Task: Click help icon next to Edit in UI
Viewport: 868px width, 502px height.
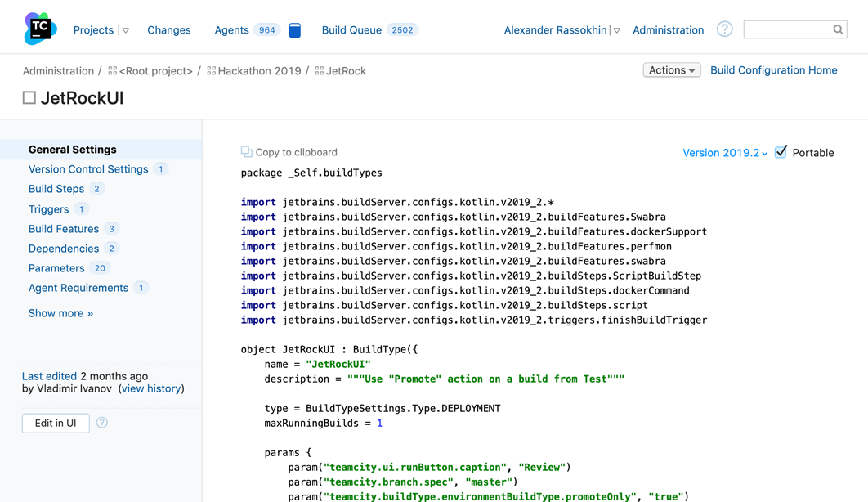Action: point(102,423)
